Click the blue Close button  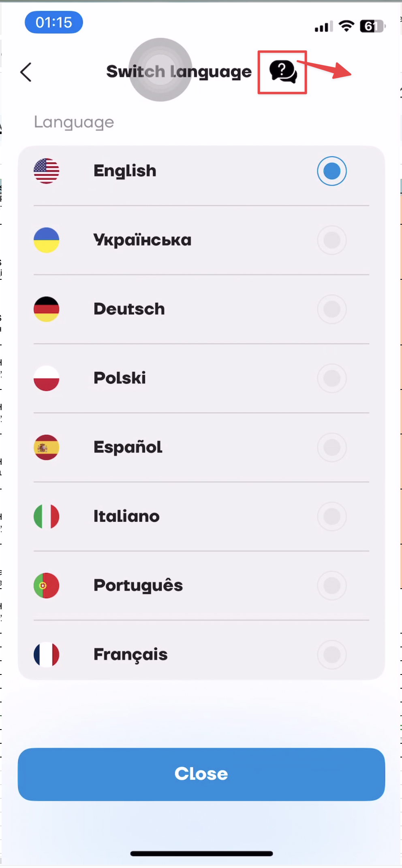(x=201, y=774)
